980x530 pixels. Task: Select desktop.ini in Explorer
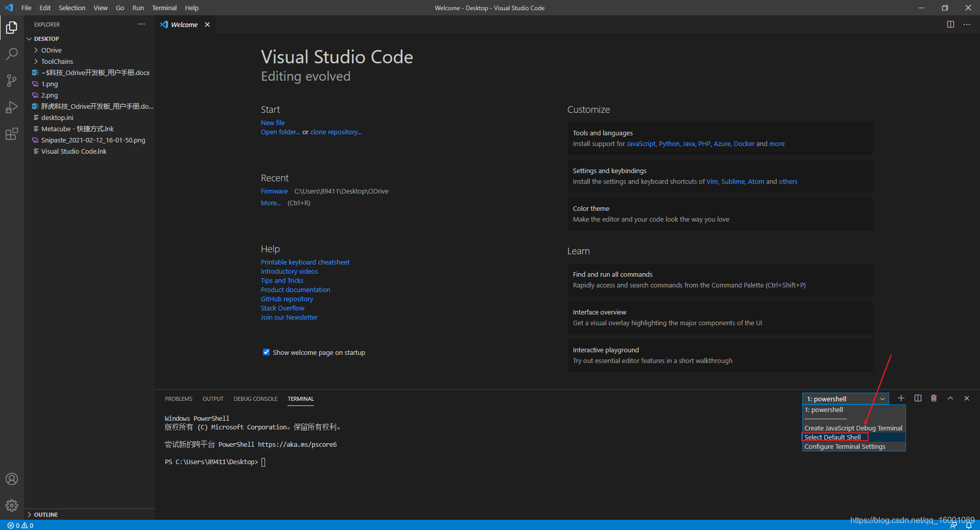(x=89, y=117)
